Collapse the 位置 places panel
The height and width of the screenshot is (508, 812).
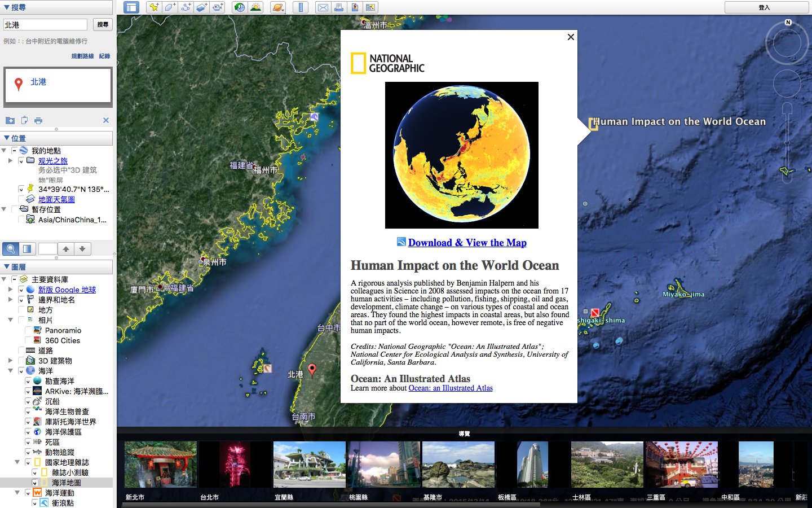(x=7, y=138)
